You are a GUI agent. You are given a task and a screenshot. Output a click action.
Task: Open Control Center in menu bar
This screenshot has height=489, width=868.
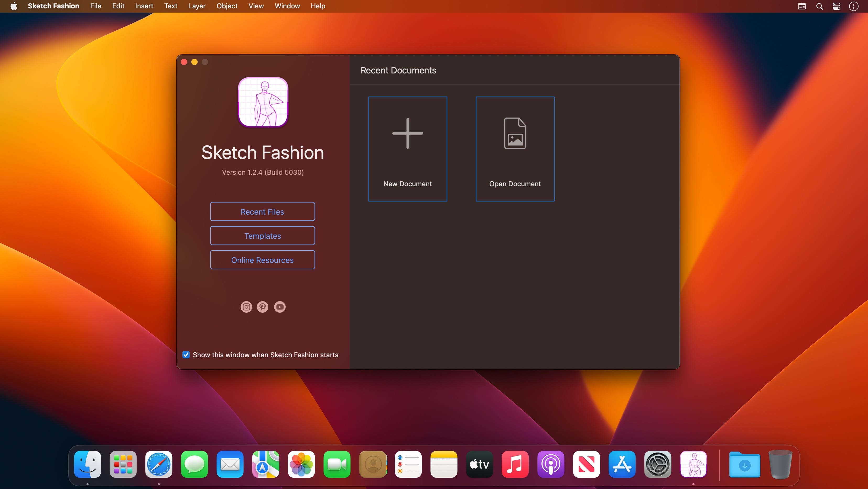point(837,6)
